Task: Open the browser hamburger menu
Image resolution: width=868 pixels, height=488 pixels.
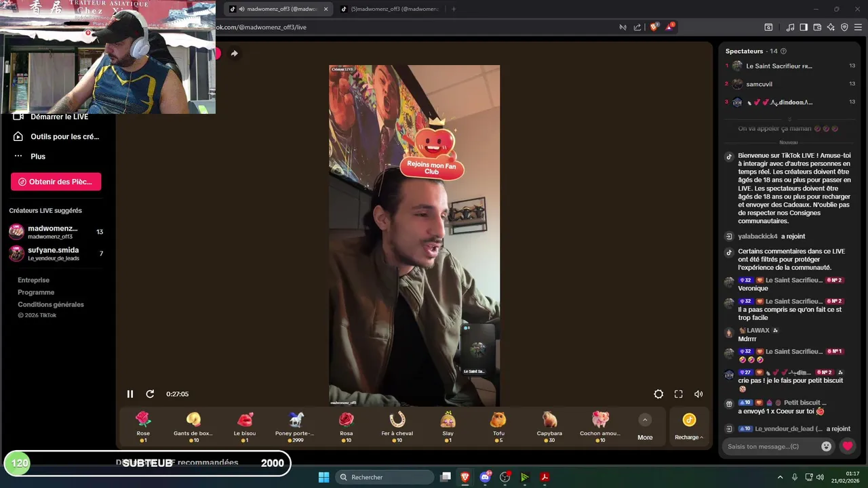Action: pos(859,27)
